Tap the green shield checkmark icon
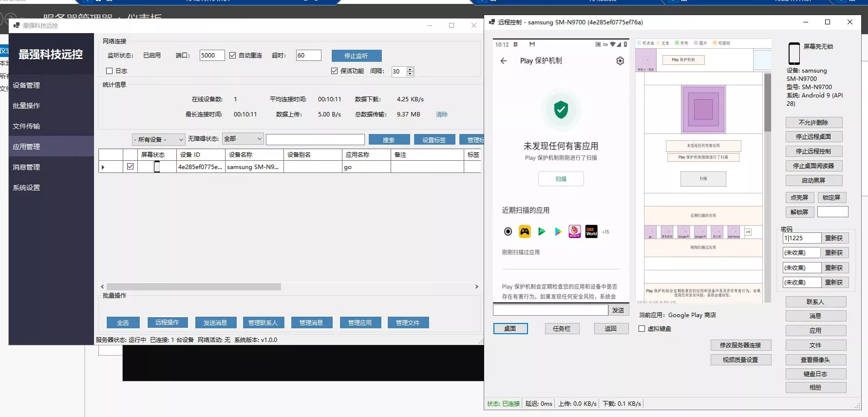The height and width of the screenshot is (417, 868). [561, 110]
